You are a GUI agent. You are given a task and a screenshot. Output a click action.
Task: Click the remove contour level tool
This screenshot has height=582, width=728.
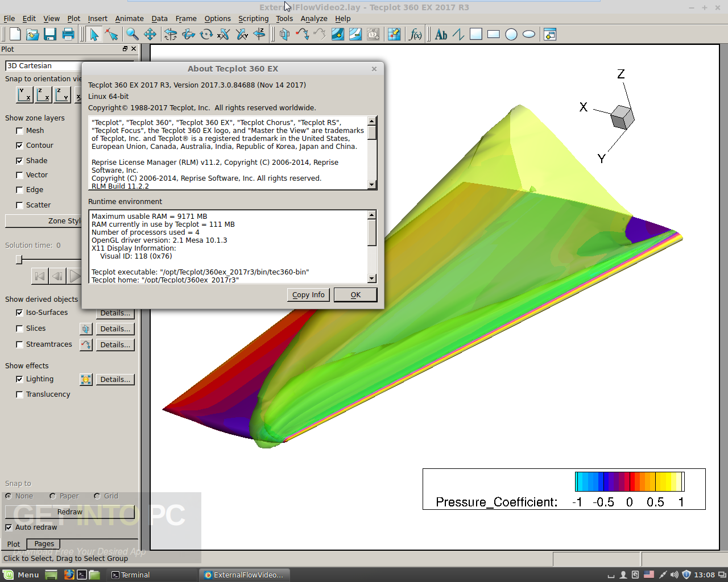pos(355,34)
